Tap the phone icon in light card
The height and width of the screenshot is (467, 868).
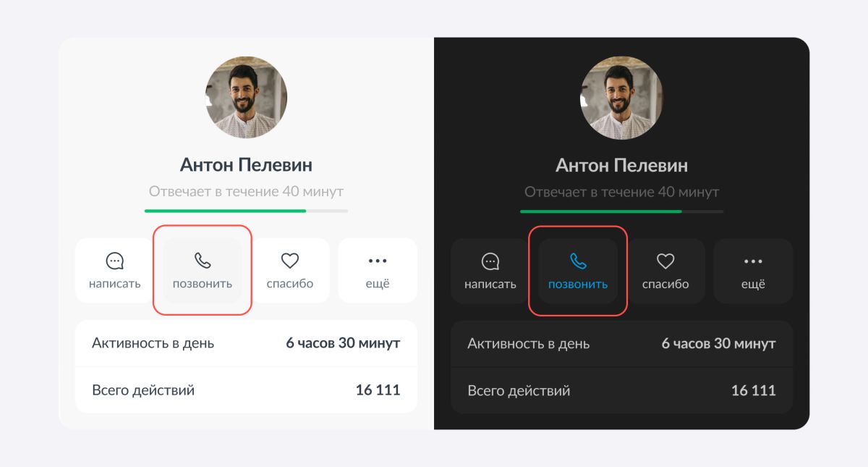tap(203, 261)
